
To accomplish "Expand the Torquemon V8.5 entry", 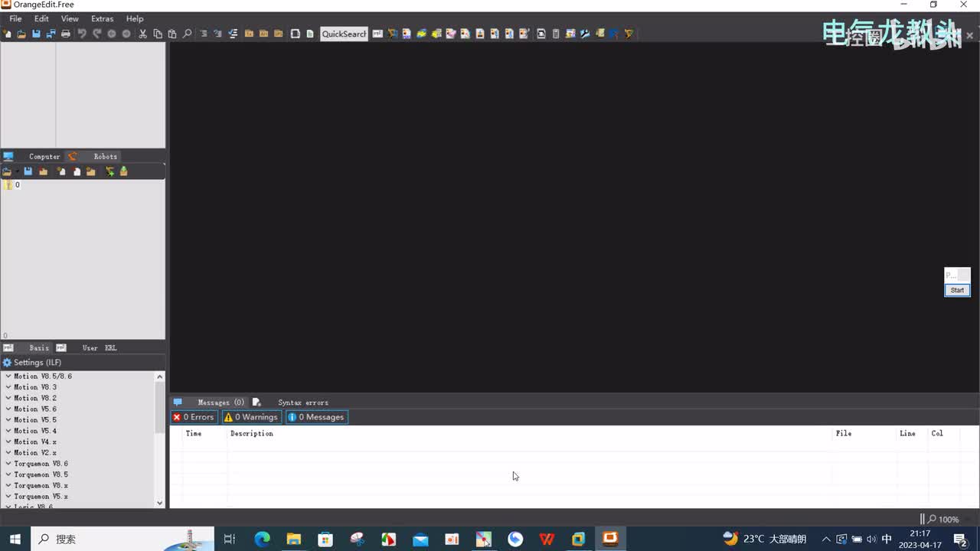I will tap(8, 474).
